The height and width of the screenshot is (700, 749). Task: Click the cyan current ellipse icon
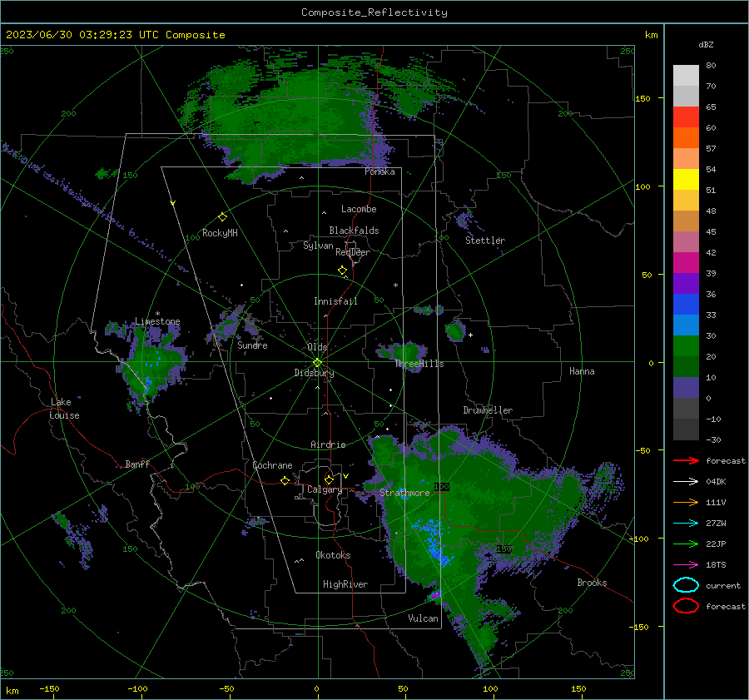click(x=686, y=585)
